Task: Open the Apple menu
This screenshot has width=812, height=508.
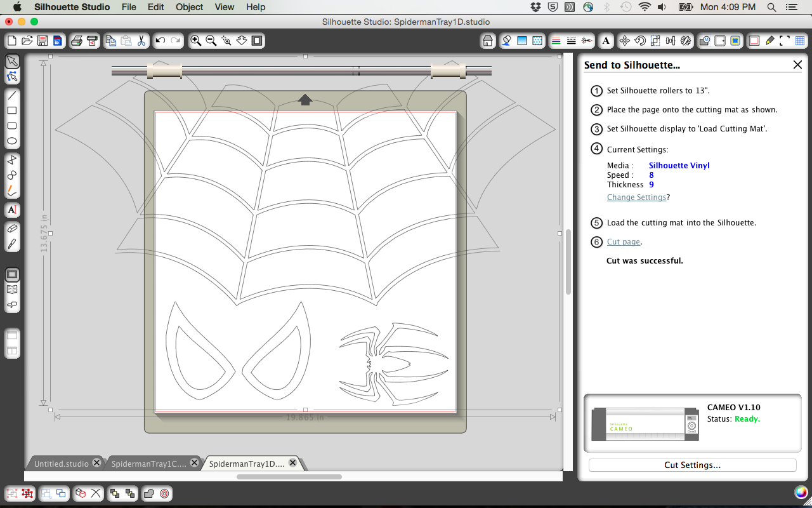Action: pos(17,7)
